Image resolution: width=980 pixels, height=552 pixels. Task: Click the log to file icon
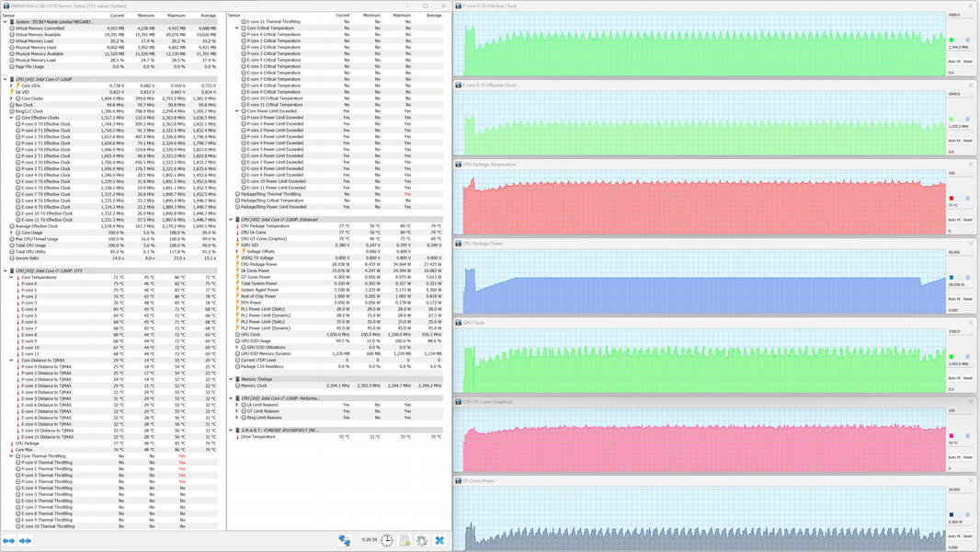pos(405,541)
